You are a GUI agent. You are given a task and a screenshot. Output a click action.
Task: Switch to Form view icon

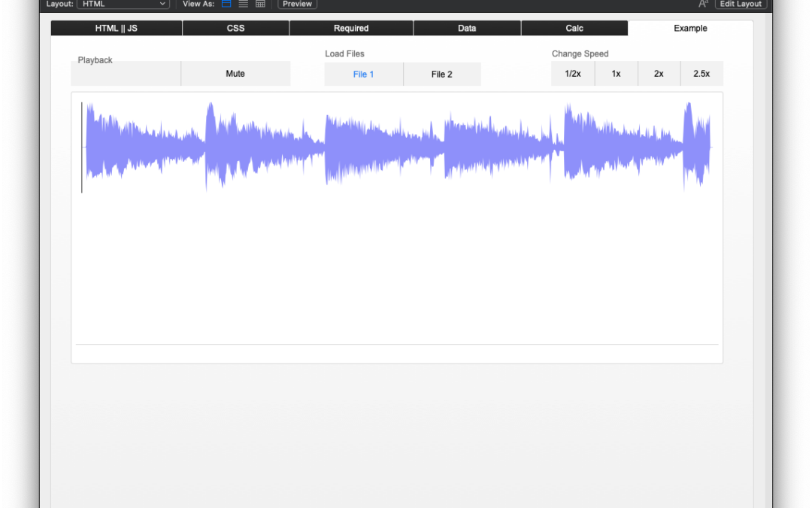pos(226,4)
